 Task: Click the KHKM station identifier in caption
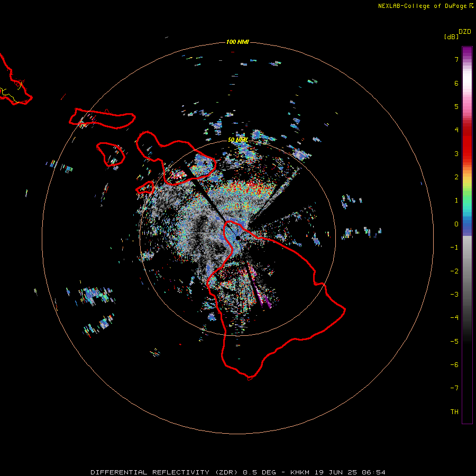[300, 472]
